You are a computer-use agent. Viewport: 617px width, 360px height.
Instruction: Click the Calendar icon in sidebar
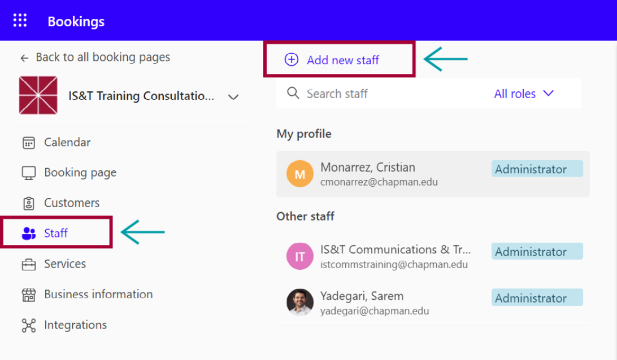tap(29, 142)
